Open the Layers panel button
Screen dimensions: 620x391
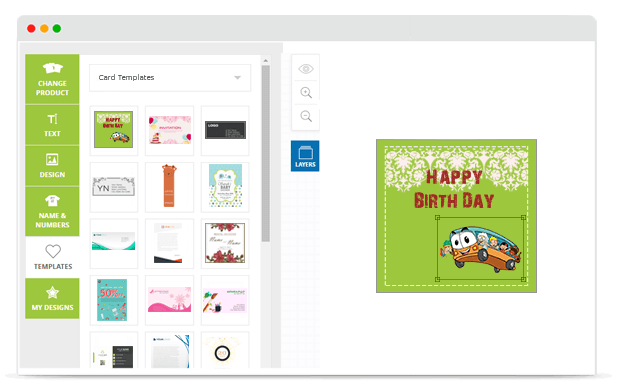305,156
